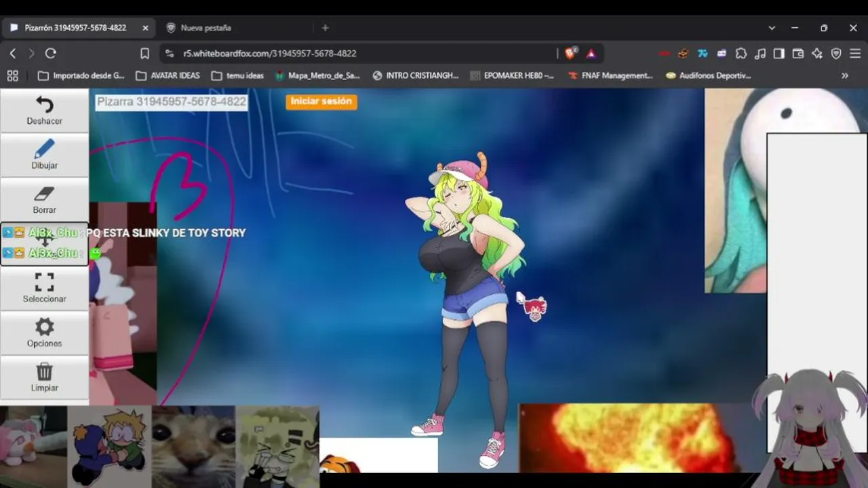Switch to the 'Pizarrón 31945957-5678-4822' tab
The image size is (868, 488).
[75, 28]
